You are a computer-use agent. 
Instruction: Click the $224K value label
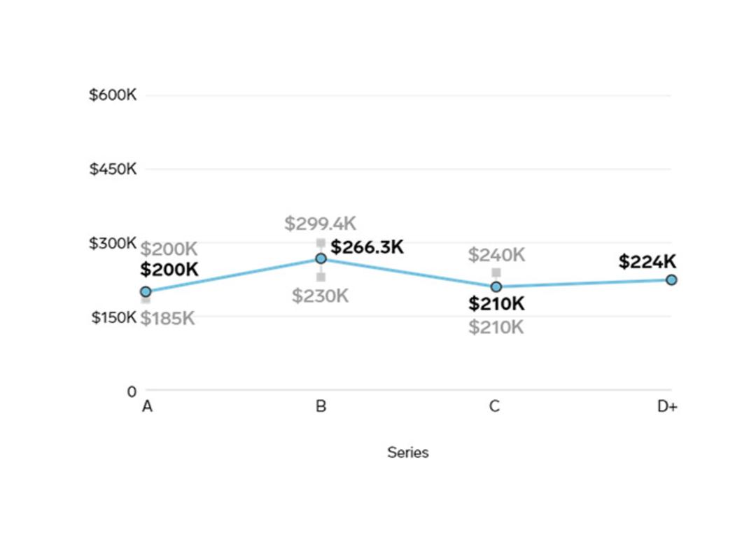coord(647,261)
